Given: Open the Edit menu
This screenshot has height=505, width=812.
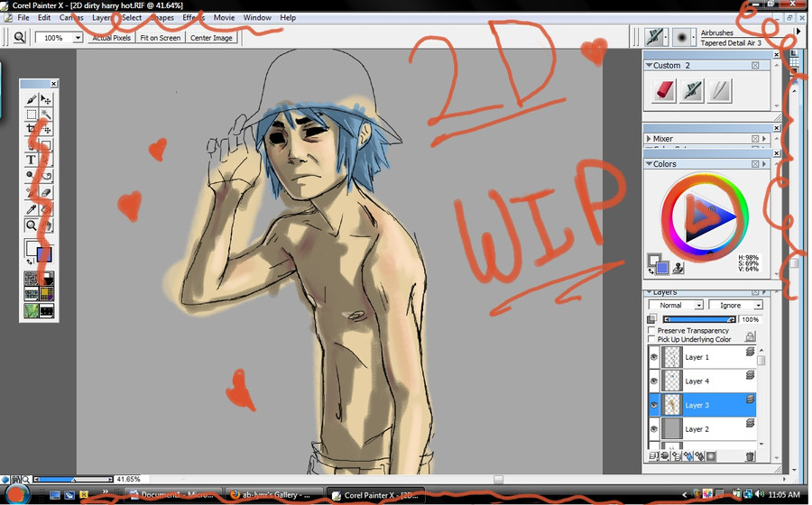Looking at the screenshot, I should click(44, 18).
